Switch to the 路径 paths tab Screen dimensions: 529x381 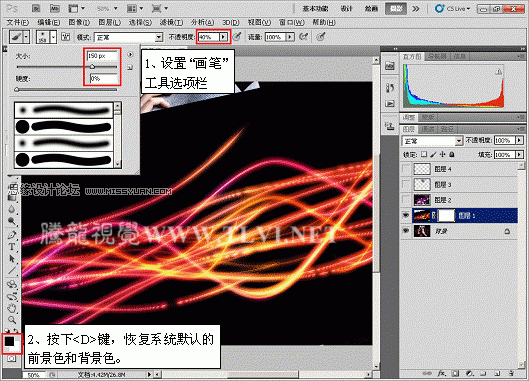point(447,129)
